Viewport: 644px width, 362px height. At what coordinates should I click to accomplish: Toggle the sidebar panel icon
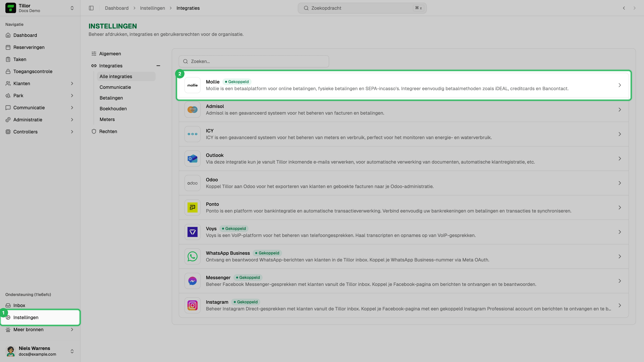point(91,8)
